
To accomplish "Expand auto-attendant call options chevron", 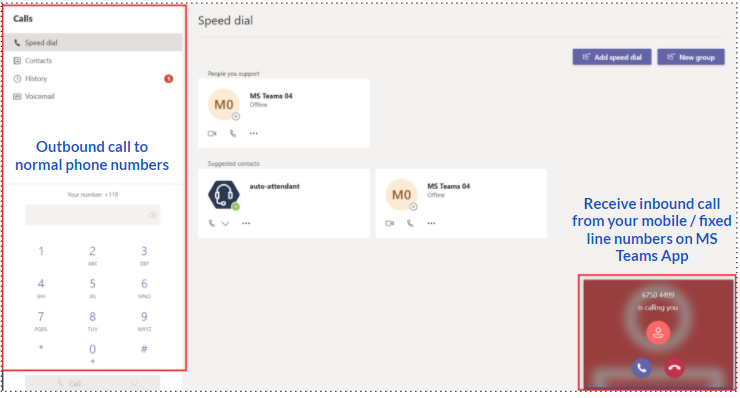I will [226, 223].
